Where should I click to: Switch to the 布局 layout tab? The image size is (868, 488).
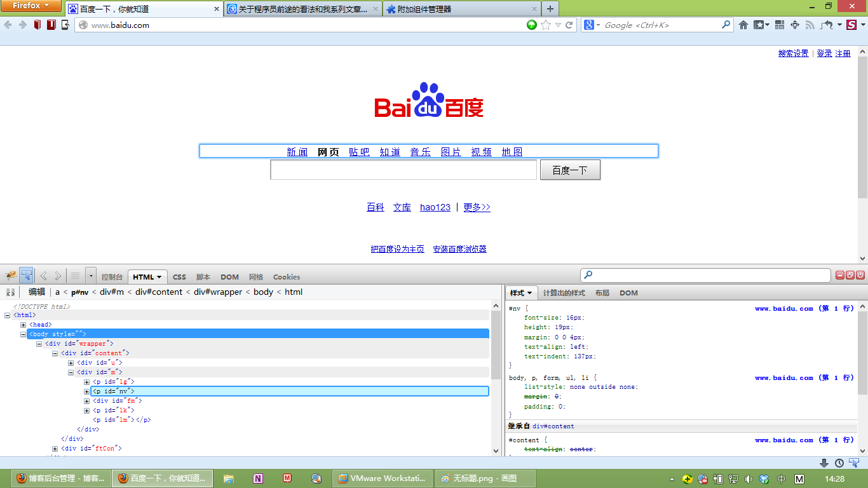click(602, 293)
